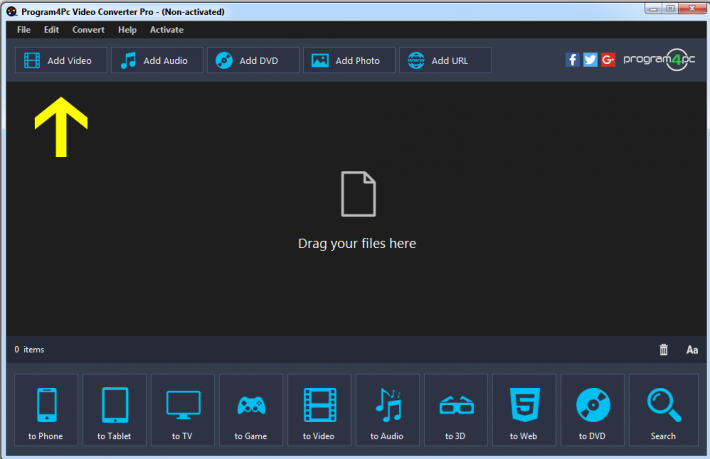The width and height of the screenshot is (710, 459).
Task: Open the Help menu
Action: click(x=127, y=30)
